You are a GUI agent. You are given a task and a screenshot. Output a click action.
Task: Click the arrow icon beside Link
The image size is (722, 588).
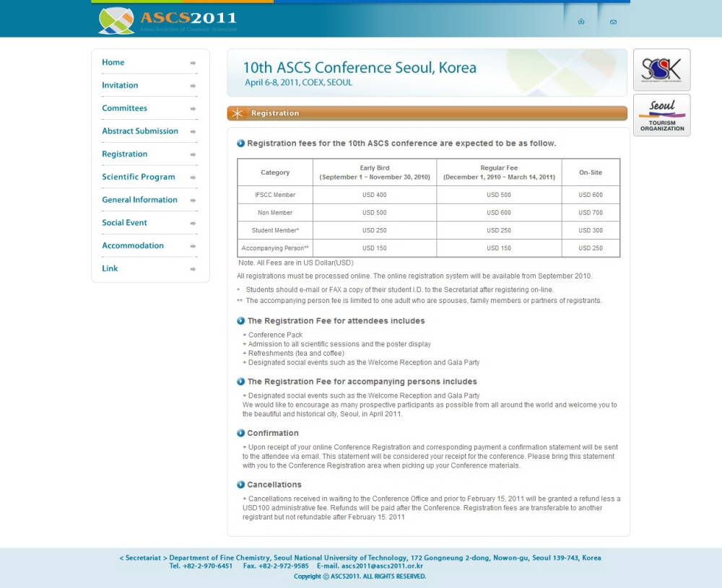point(193,269)
